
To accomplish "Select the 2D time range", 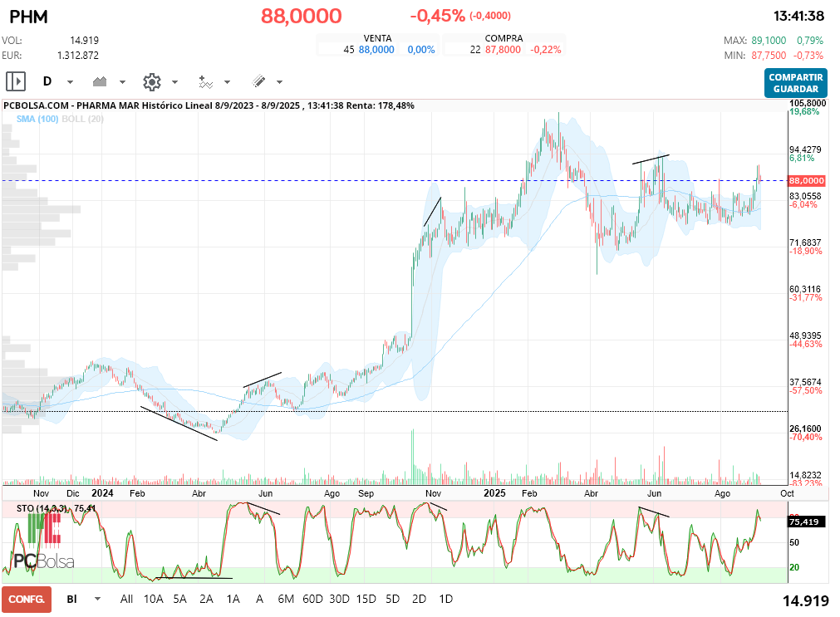I will 419,600.
